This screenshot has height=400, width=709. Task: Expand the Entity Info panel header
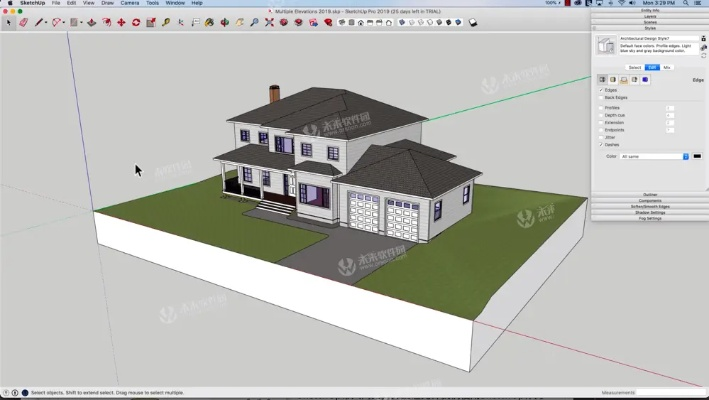pos(650,11)
